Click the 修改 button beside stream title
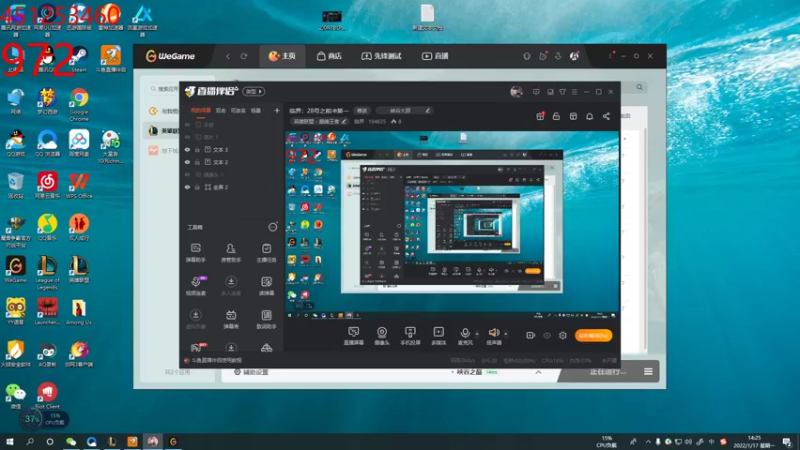Screen dimensions: 800x450 [362, 110]
